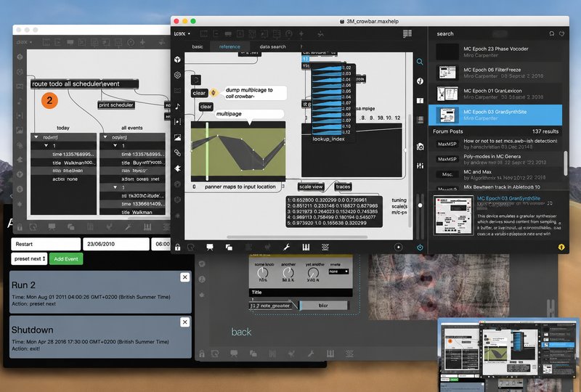Image resolution: width=581 pixels, height=392 pixels.
Task: Click the GranSynthSite preview thumbnail
Action: (453, 216)
